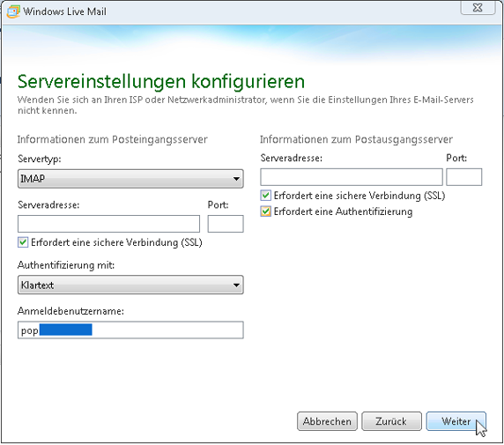Open the Authentifizierung mit Klartext dropdown
Screen dimensions: 504x445
point(130,285)
